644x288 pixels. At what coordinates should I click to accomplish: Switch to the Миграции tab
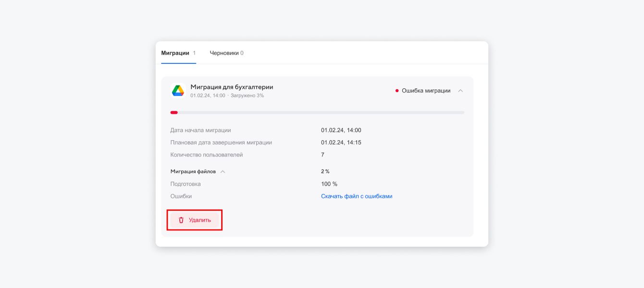[x=175, y=53]
